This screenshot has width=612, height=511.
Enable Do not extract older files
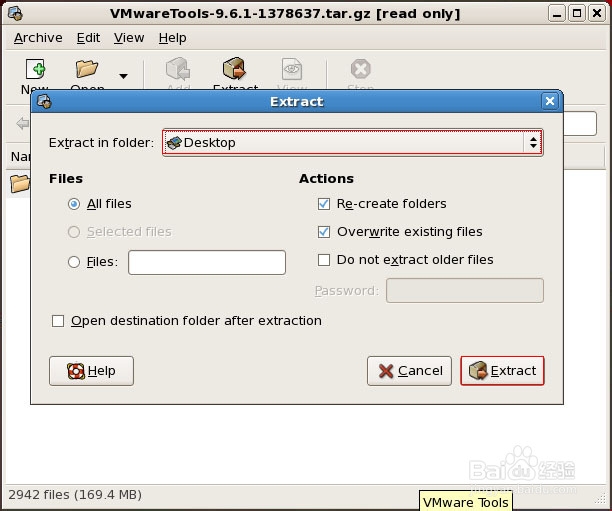[x=324, y=260]
